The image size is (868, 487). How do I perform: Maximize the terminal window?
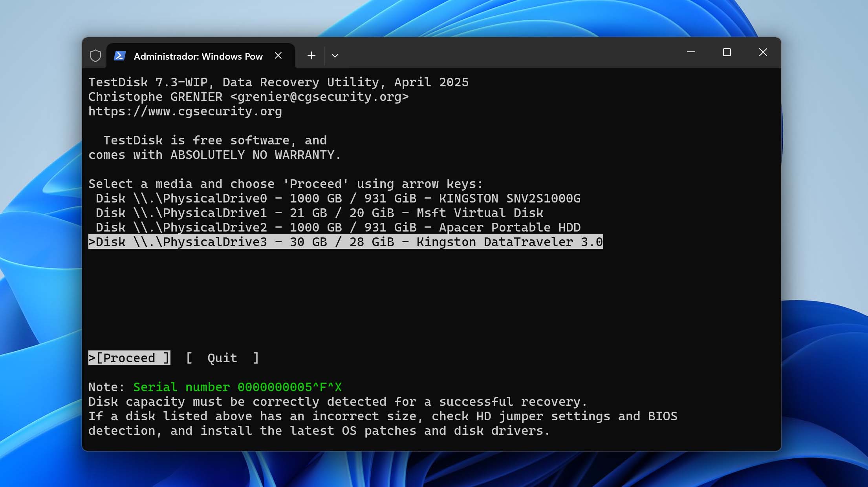tap(727, 52)
